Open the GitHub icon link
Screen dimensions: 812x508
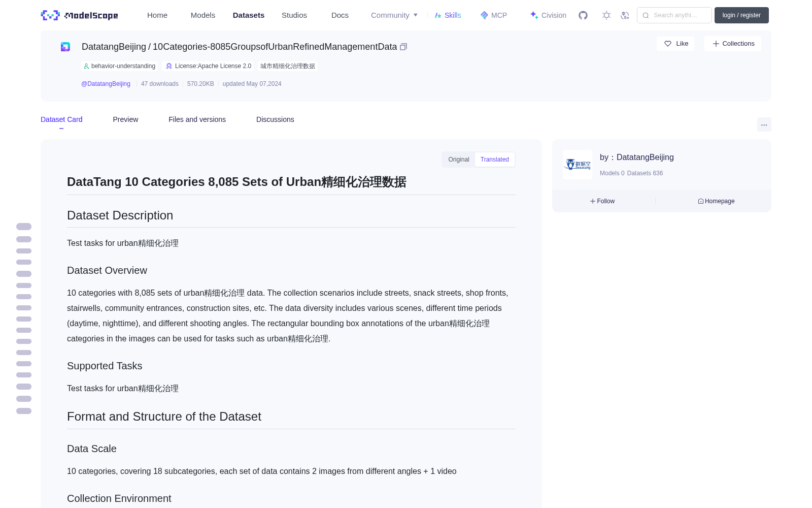[x=583, y=15]
